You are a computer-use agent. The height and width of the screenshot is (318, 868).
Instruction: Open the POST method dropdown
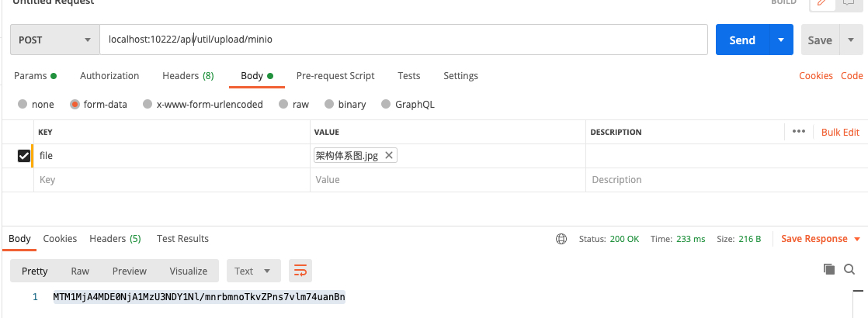(x=55, y=40)
